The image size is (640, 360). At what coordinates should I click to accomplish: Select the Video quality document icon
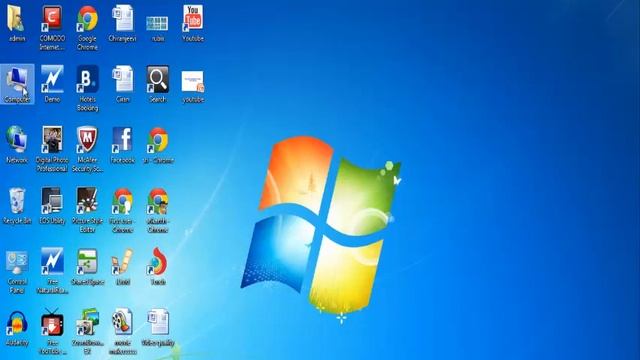[158, 323]
